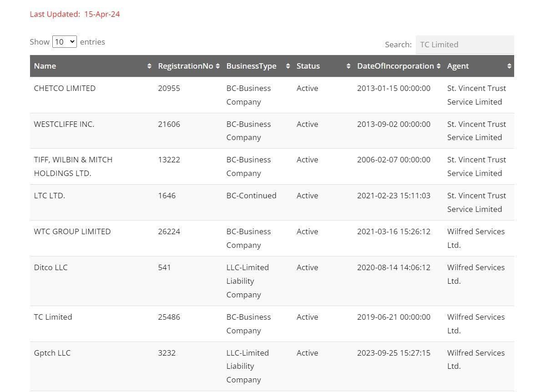Sort by Status column sort icon
The height and width of the screenshot is (392, 536).
click(x=349, y=66)
